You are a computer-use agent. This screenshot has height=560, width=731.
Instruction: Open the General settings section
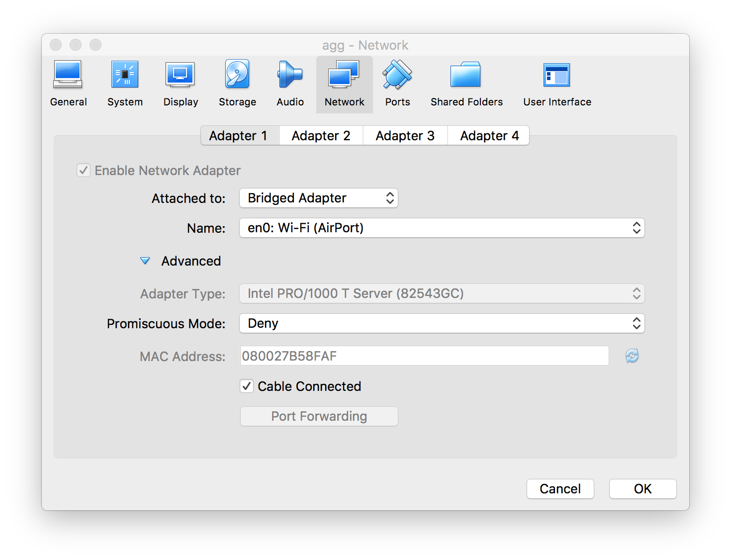pyautogui.click(x=68, y=84)
